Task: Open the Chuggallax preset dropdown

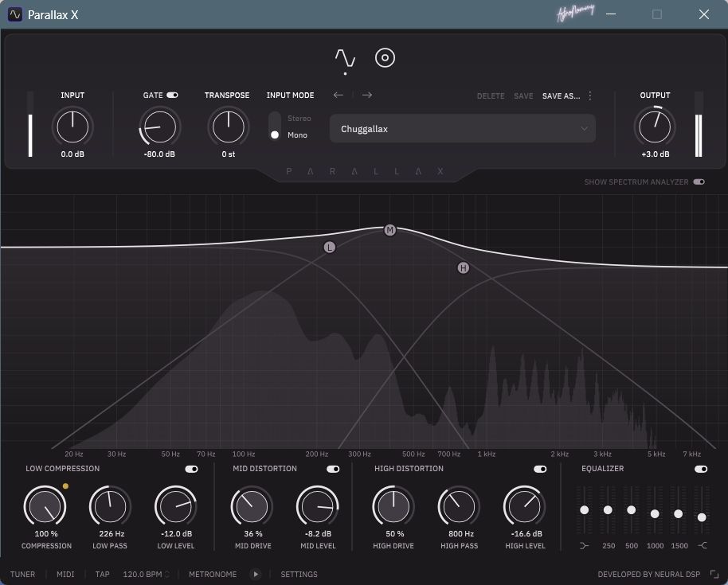Action: click(x=462, y=128)
